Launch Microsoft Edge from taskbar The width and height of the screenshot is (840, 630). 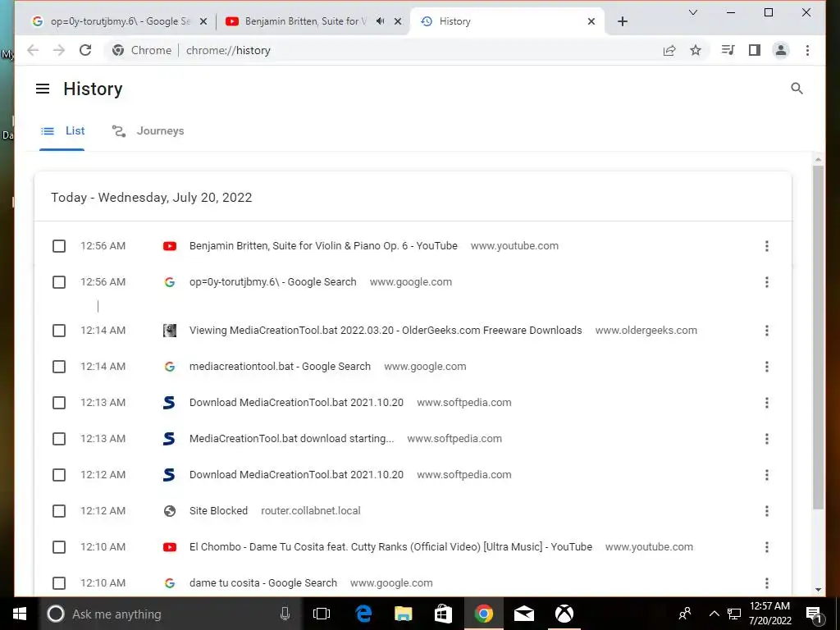(363, 614)
